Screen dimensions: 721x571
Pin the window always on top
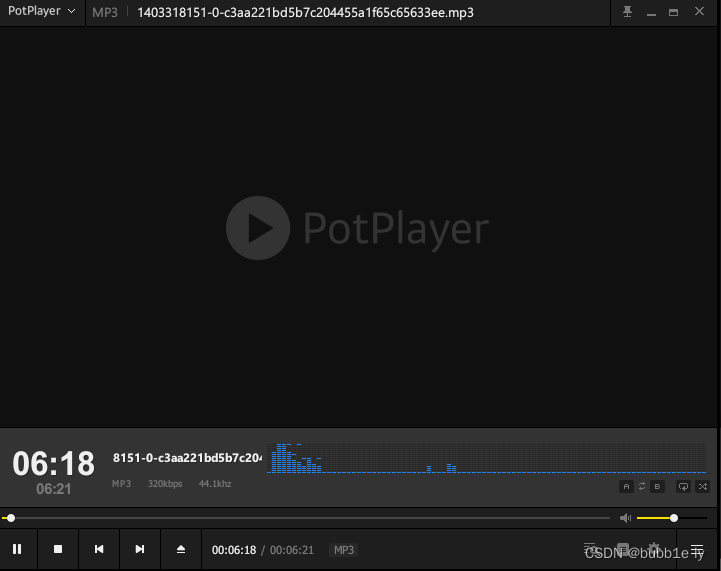pyautogui.click(x=627, y=11)
